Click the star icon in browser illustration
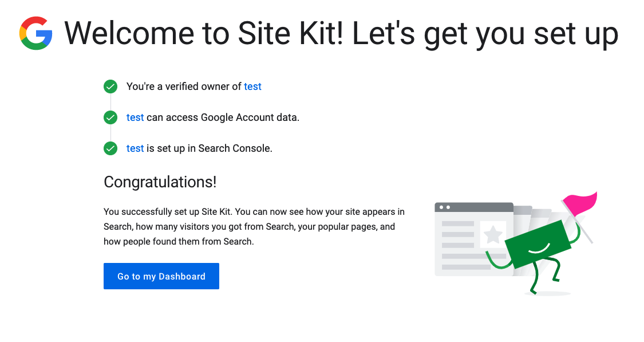Viewport: 644px width, 342px height. click(493, 235)
